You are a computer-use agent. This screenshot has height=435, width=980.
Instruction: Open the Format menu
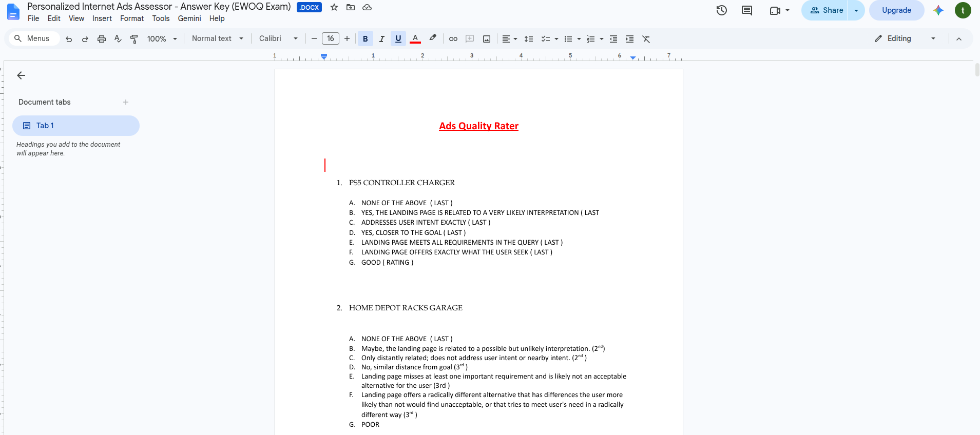pyautogui.click(x=132, y=18)
